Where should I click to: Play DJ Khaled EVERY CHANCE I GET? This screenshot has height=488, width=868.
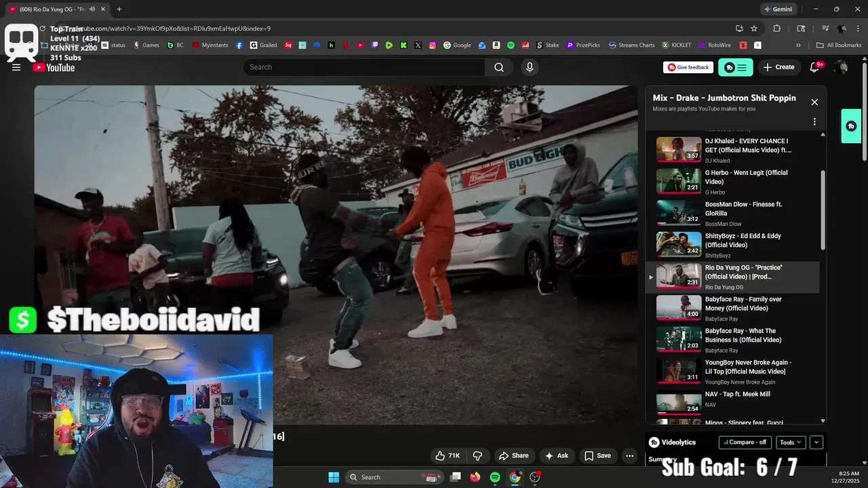pyautogui.click(x=732, y=150)
